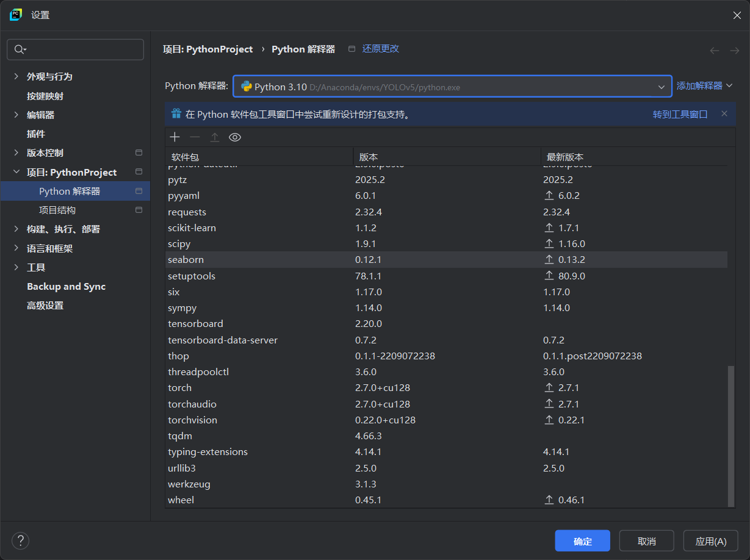Click the PyCharm logo in title bar
This screenshot has height=560, width=750.
pos(16,15)
